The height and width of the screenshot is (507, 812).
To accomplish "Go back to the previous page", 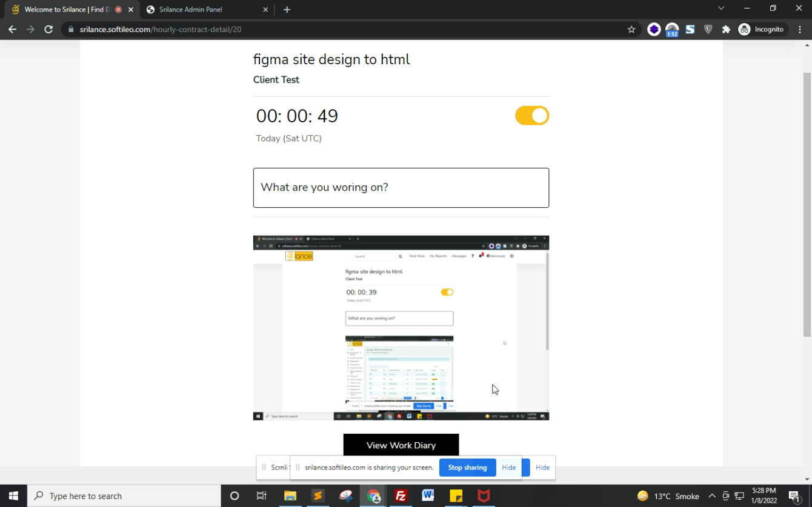I will [12, 30].
